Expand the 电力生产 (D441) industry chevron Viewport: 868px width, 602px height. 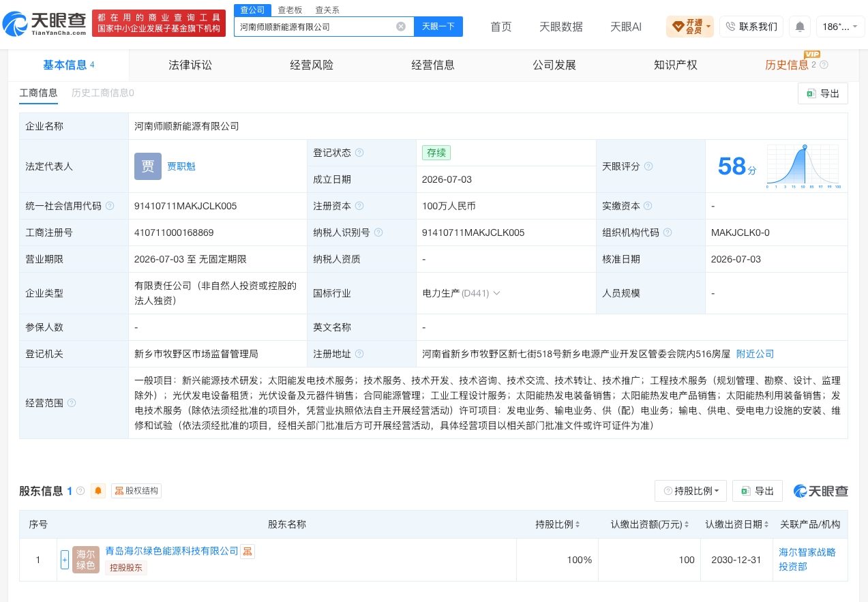coord(496,293)
